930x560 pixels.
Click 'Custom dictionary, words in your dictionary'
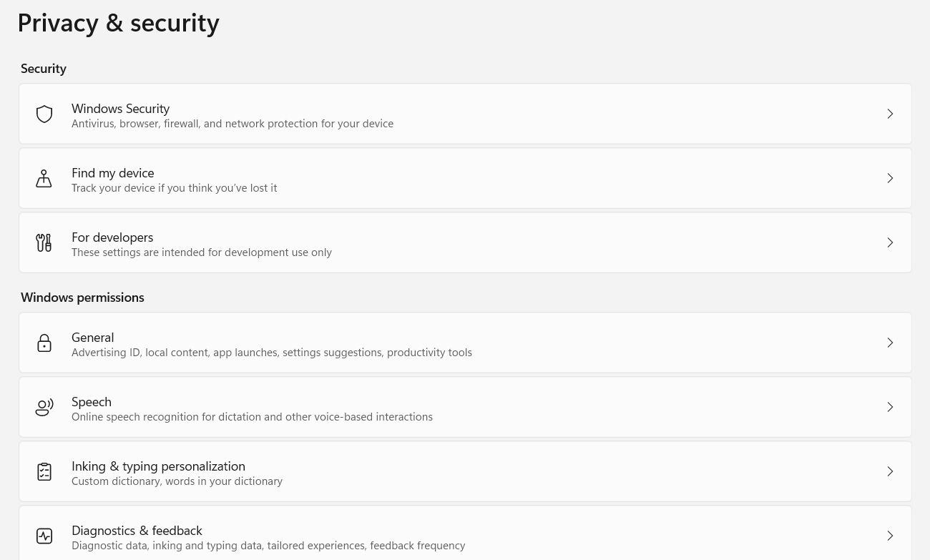click(x=177, y=481)
